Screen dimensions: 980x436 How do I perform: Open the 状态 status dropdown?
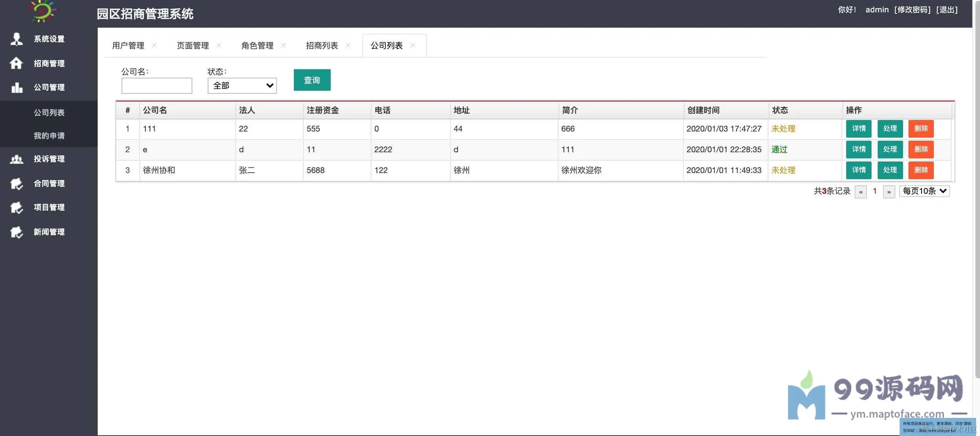pos(242,86)
